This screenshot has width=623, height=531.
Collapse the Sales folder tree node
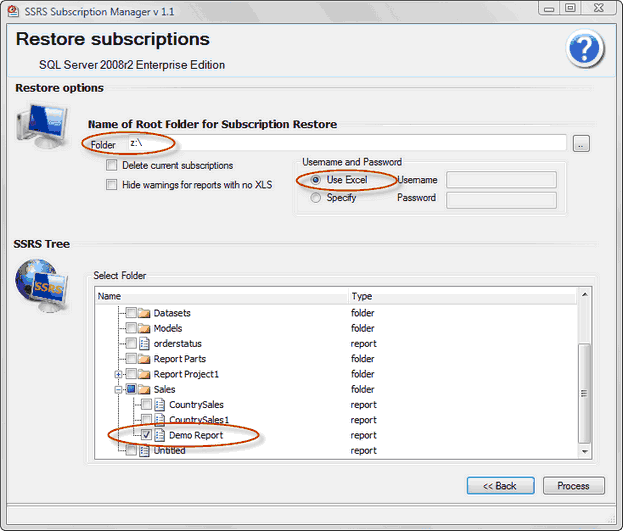(118, 390)
